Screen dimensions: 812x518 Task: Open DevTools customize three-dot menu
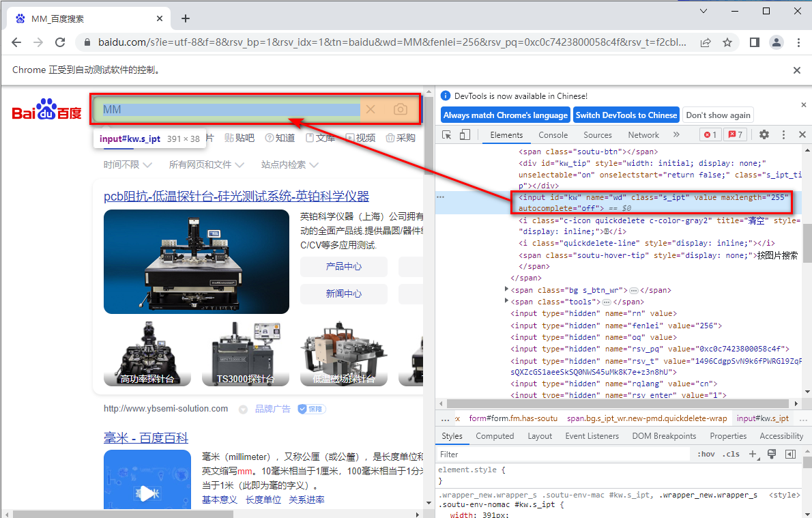click(783, 134)
